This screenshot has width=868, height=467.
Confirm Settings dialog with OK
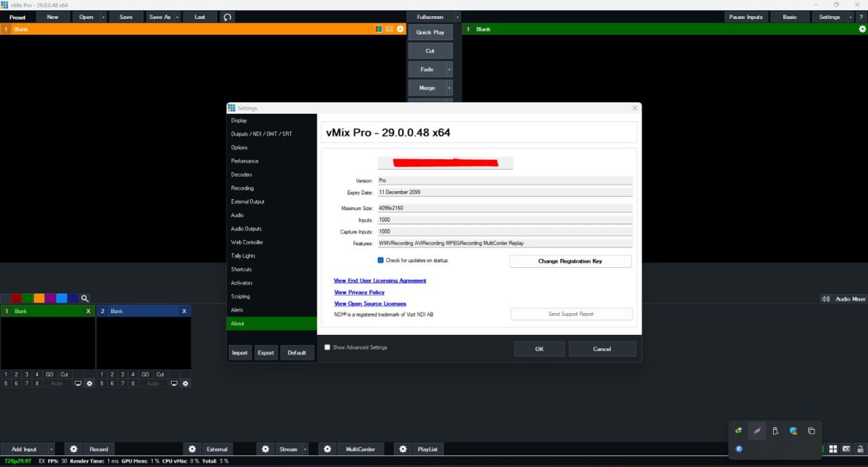539,349
